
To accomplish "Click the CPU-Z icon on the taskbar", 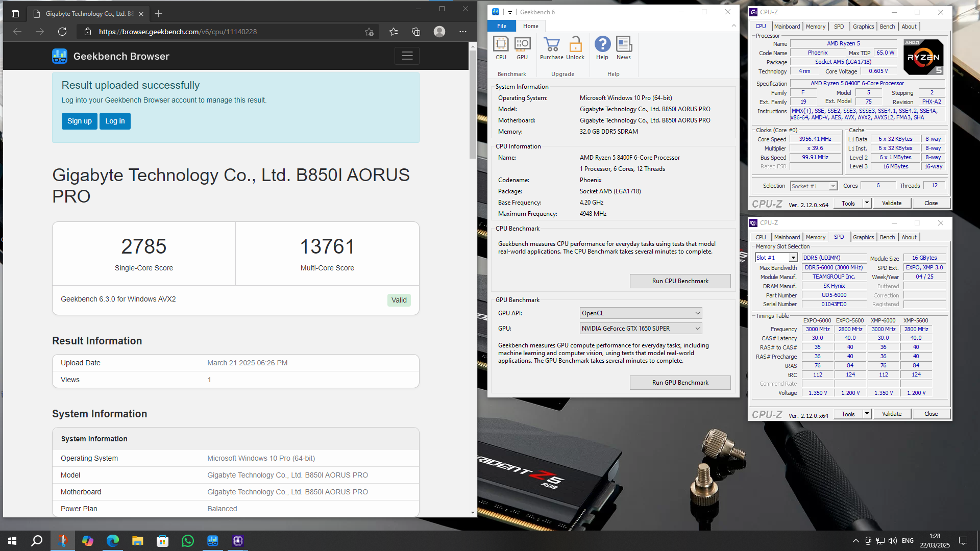I will click(x=237, y=541).
